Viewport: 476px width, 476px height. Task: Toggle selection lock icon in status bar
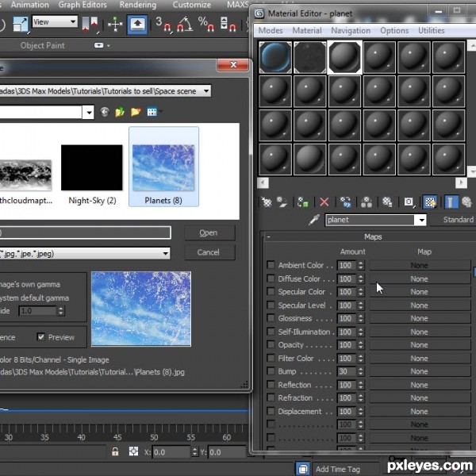click(x=115, y=451)
